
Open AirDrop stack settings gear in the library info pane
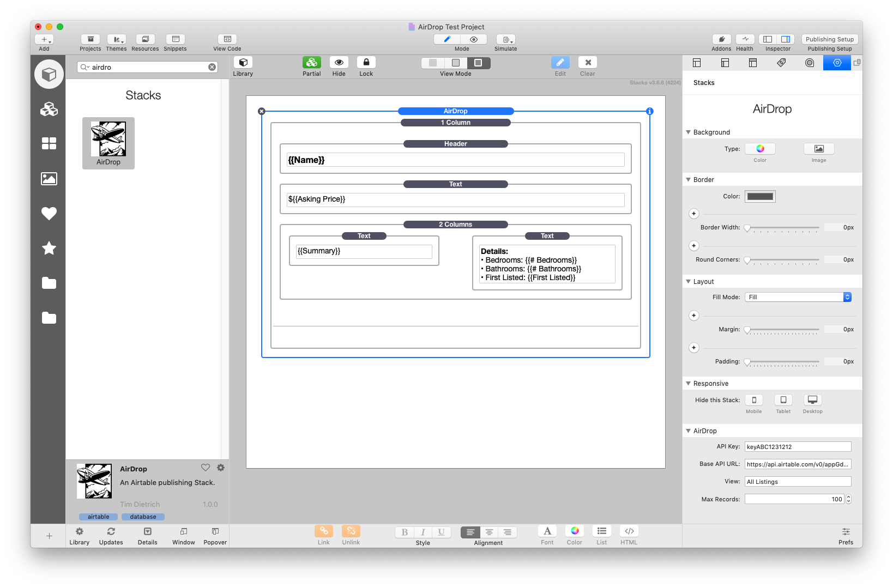(x=221, y=468)
